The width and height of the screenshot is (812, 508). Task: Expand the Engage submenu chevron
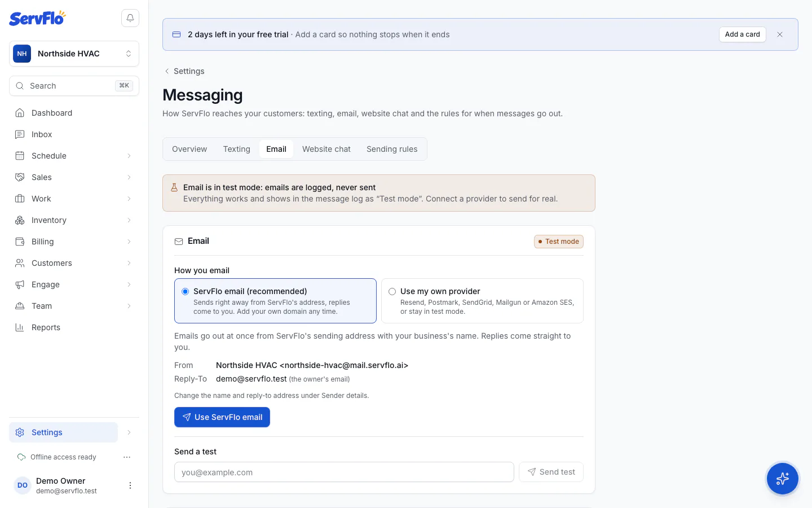(x=129, y=284)
